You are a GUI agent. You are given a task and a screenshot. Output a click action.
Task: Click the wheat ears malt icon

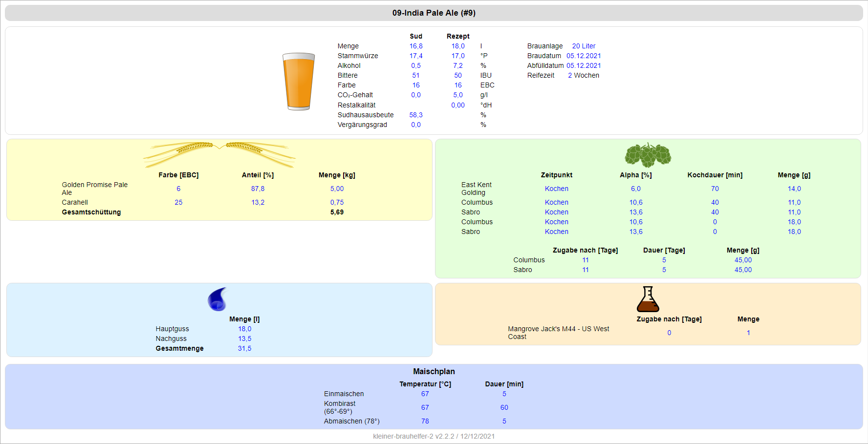tap(219, 154)
